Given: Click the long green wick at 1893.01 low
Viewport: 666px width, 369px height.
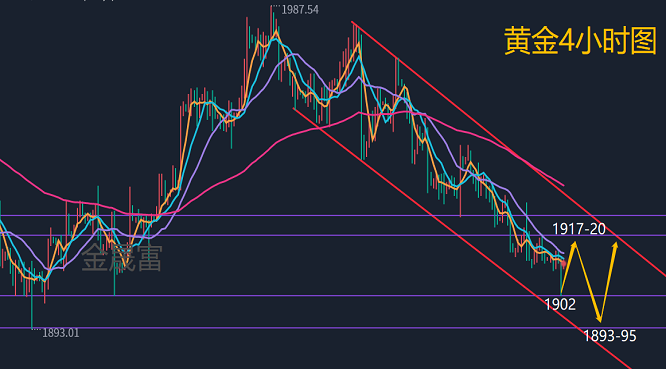Looking at the screenshot, I should click(32, 306).
